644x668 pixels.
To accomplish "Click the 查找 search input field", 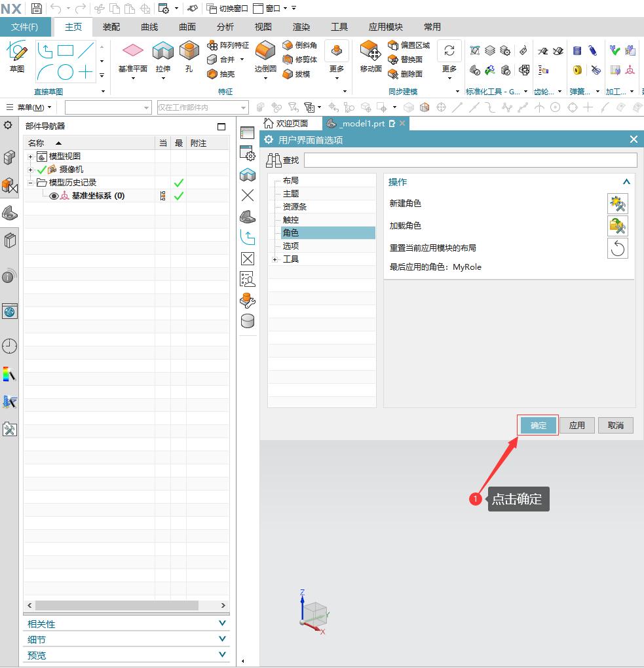I will [x=470, y=160].
